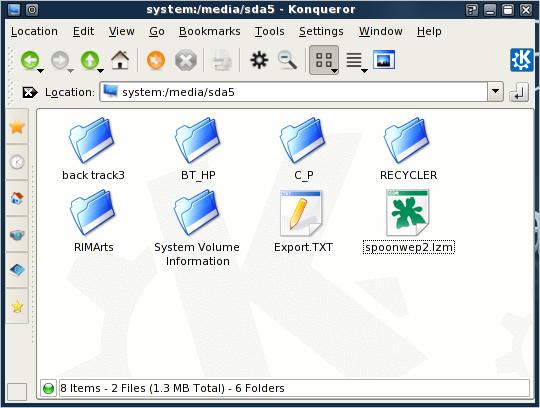The width and height of the screenshot is (540, 408).
Task: Click the magnifier zoom out icon
Action: (x=287, y=60)
